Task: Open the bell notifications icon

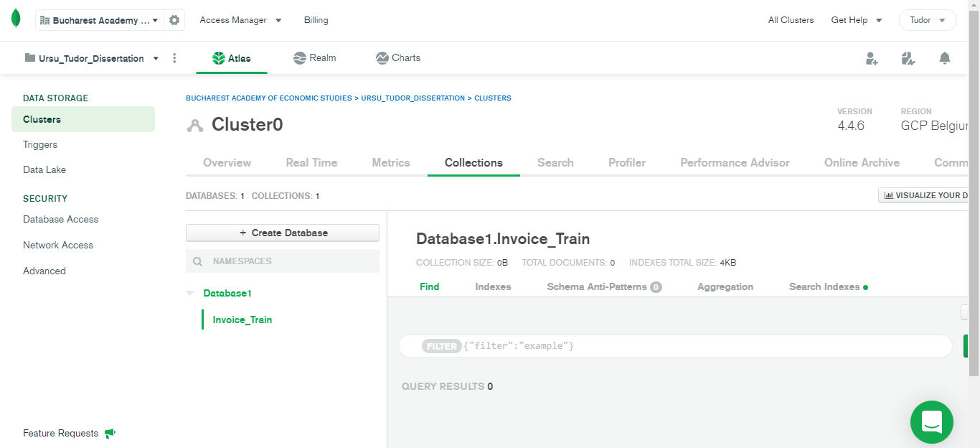Action: pyautogui.click(x=945, y=58)
